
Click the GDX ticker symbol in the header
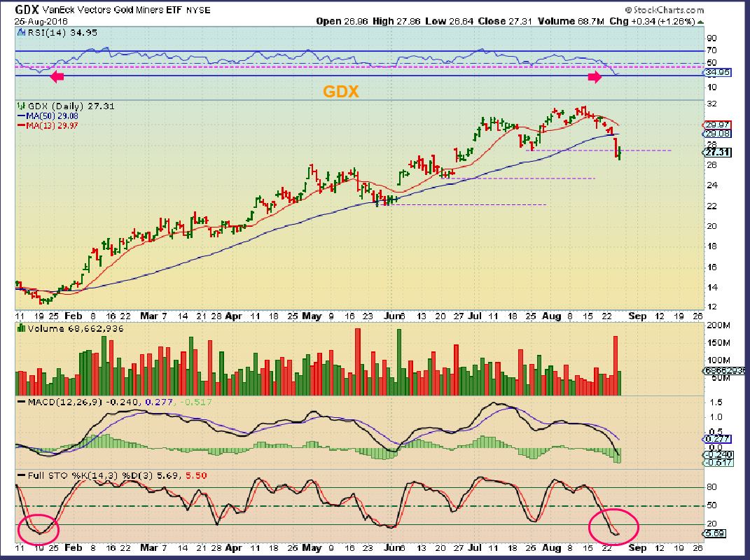(27, 10)
